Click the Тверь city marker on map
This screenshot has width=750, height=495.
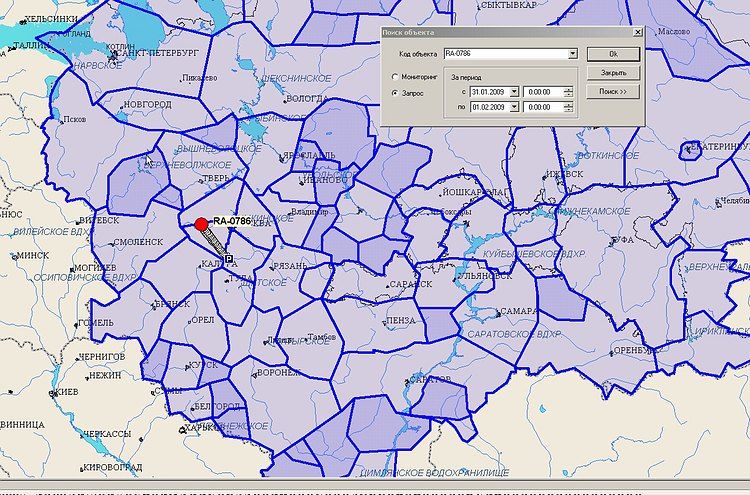pos(200,179)
